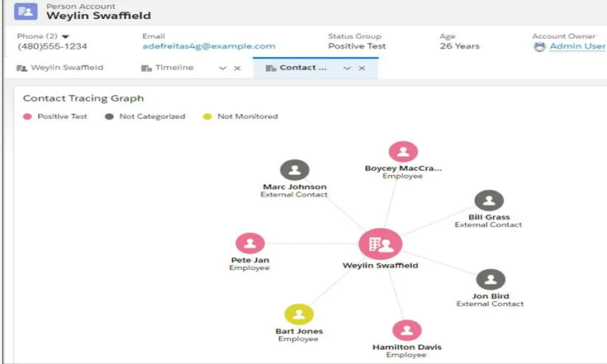607x364 pixels.
Task: Click the yellow Not Monitored legend dot
Action: [207, 117]
